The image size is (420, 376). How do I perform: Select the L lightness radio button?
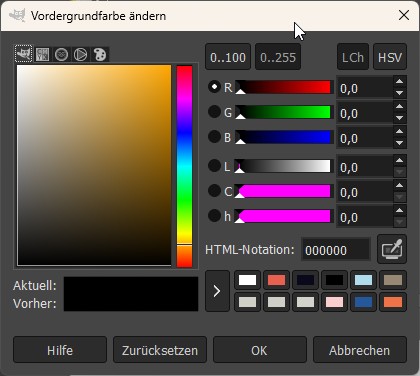pyautogui.click(x=214, y=166)
